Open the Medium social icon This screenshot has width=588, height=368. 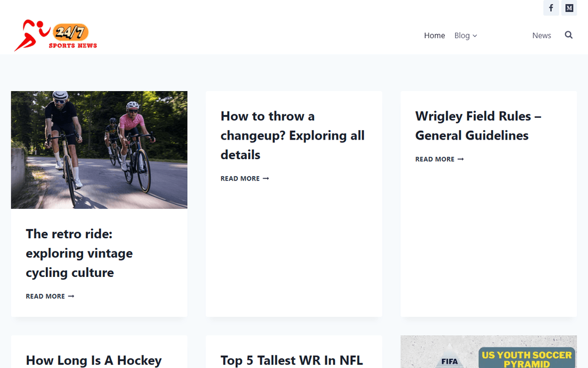tap(569, 8)
